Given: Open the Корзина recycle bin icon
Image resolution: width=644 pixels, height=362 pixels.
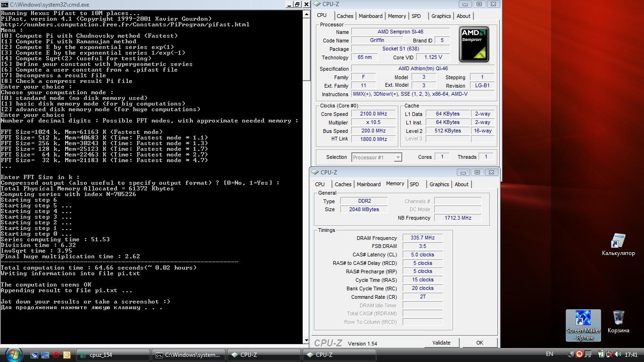Looking at the screenshot, I should (618, 321).
